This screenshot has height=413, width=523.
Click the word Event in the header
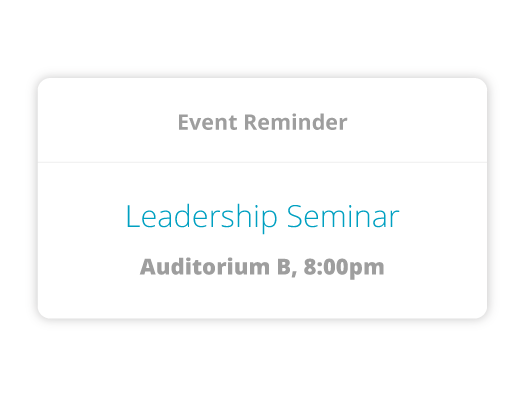[207, 122]
